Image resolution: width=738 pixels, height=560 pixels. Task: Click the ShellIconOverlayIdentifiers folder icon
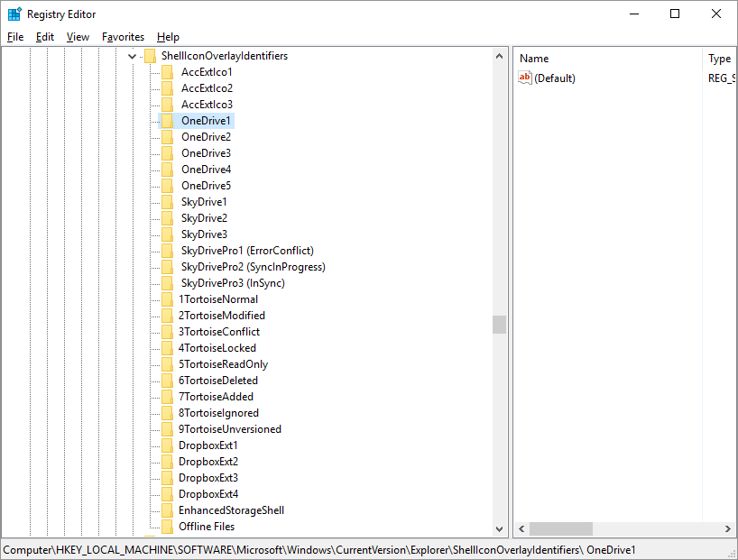coord(150,56)
